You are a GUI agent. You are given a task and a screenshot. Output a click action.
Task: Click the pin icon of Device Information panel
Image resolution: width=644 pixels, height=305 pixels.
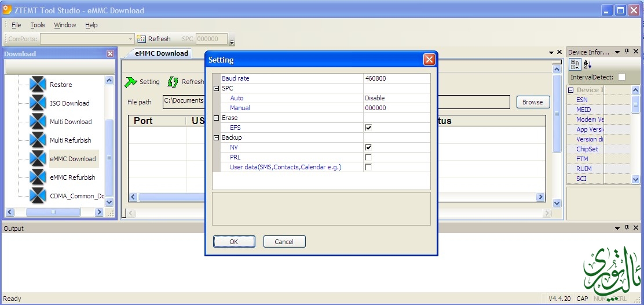click(627, 52)
